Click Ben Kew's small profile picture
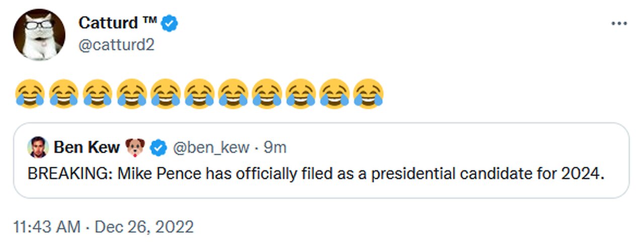644x250 pixels. click(x=38, y=147)
